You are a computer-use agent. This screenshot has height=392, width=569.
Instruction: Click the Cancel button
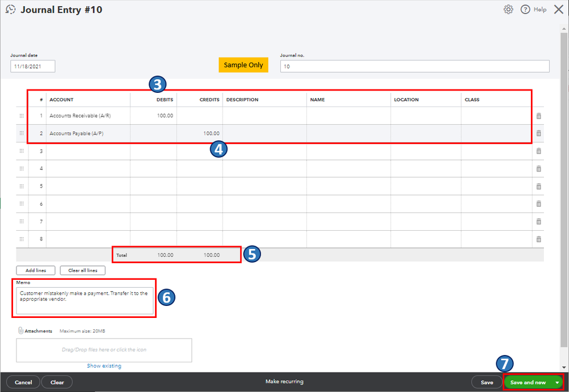23,382
